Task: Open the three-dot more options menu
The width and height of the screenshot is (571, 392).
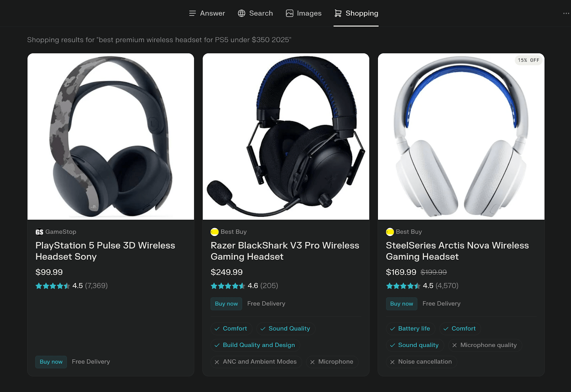Action: click(566, 14)
